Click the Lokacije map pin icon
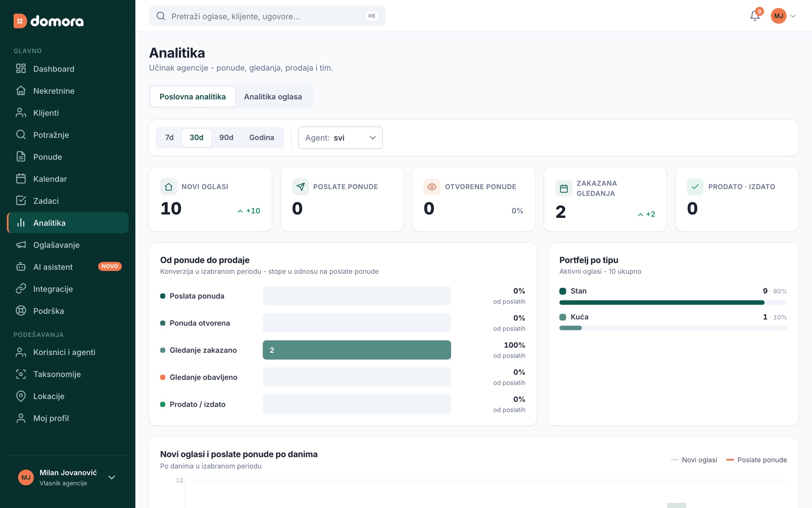This screenshot has width=812, height=508. 21,396
